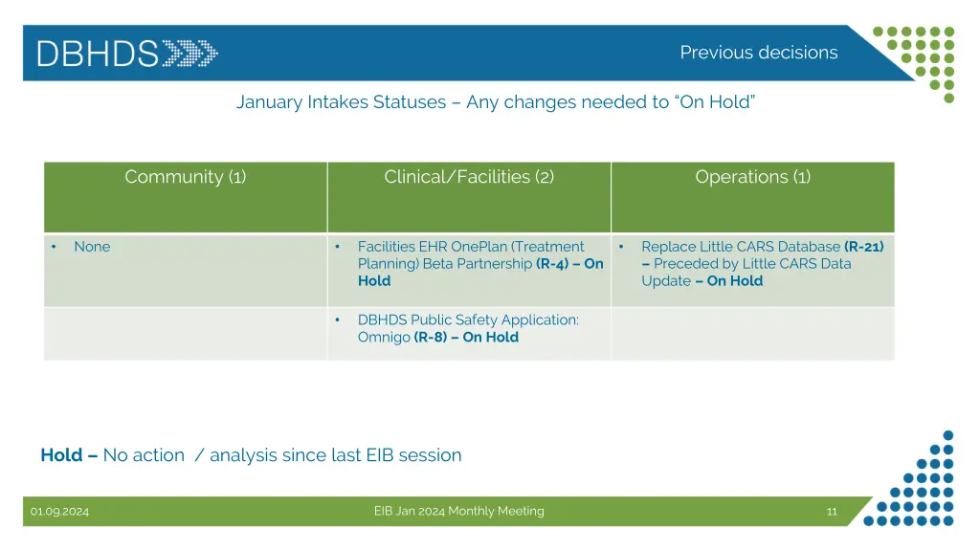Click the "January Intakes Statuses" slide title
Screen dimensions: 980x551
[496, 102]
